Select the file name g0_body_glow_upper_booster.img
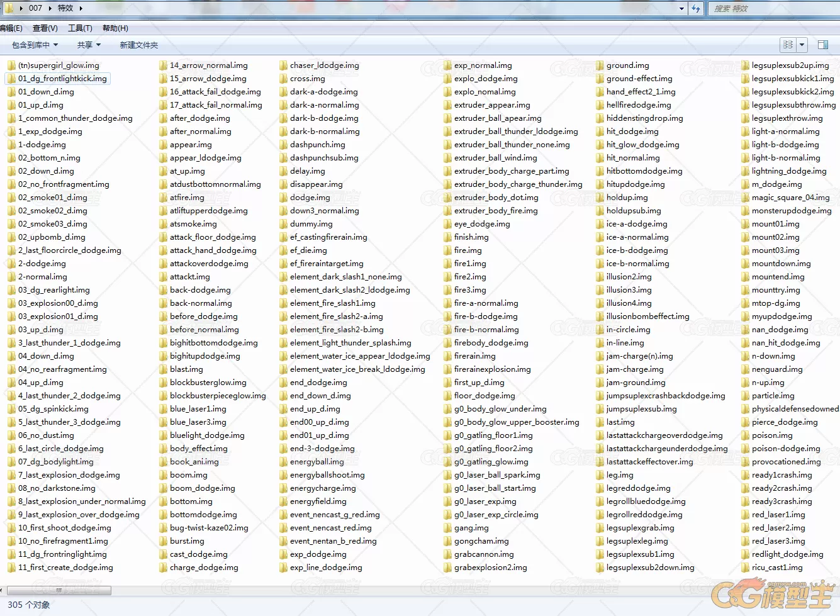Viewport: 840px width, 616px height. click(x=517, y=422)
